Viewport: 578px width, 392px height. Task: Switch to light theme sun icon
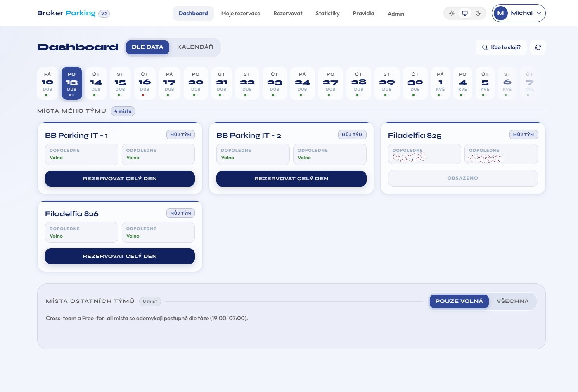click(452, 13)
